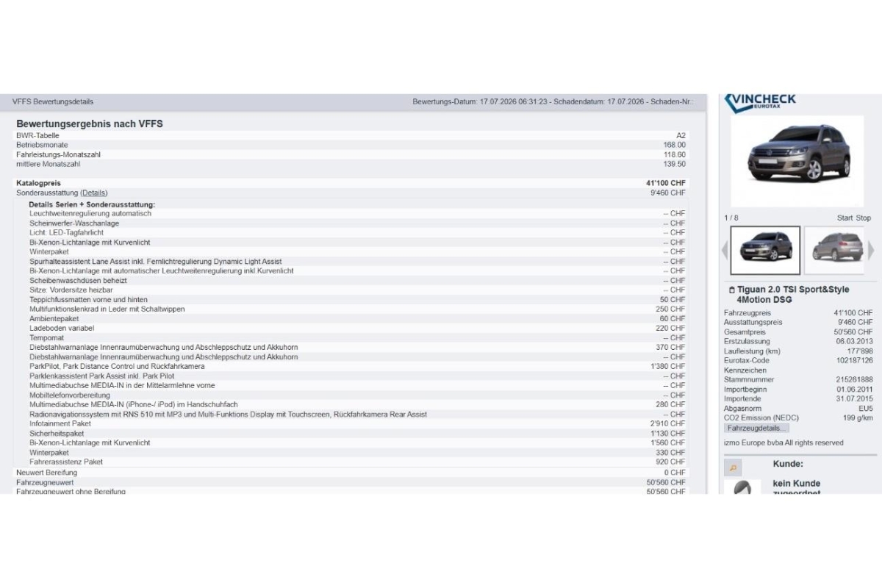Select the Scheibenwaschdüsen beheizt row

pos(357,280)
